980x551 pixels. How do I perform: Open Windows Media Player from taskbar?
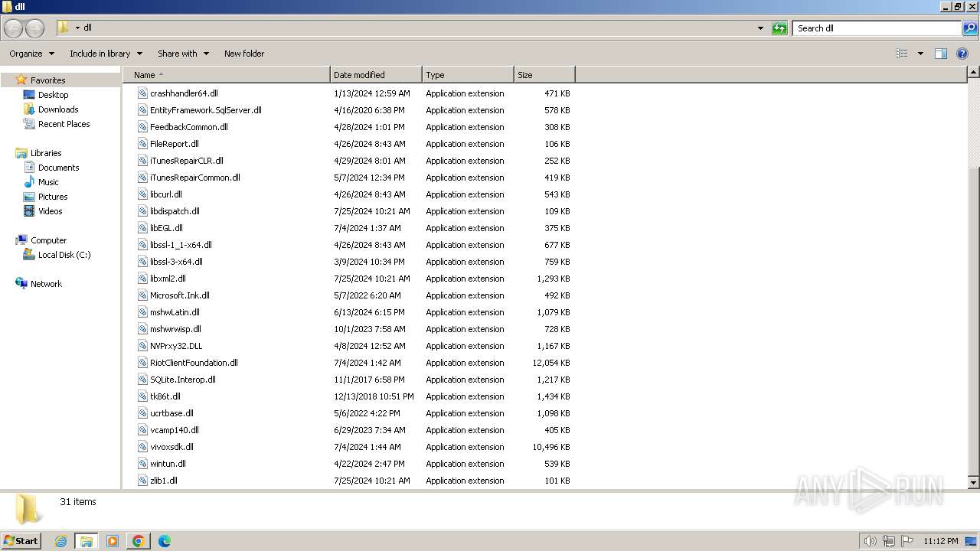[x=113, y=541]
